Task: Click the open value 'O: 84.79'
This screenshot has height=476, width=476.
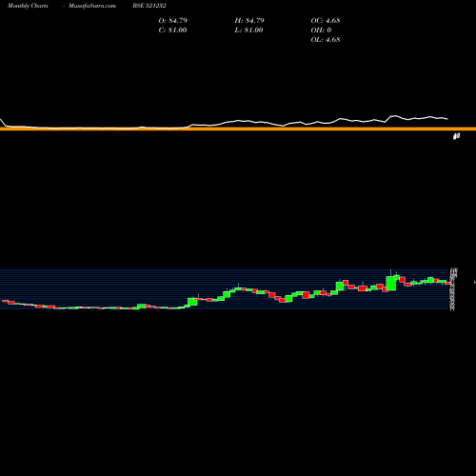Action: coord(173,21)
